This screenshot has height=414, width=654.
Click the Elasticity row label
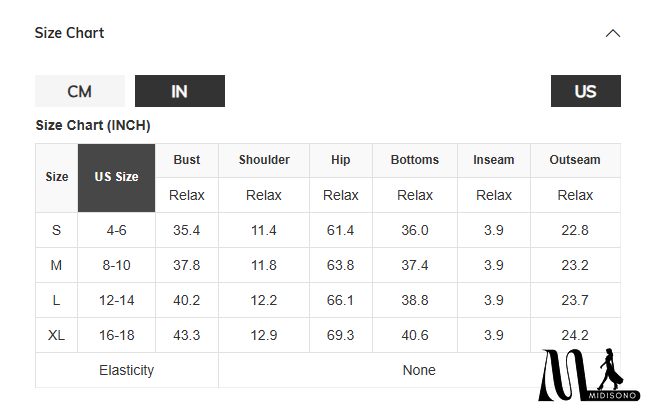click(x=127, y=370)
